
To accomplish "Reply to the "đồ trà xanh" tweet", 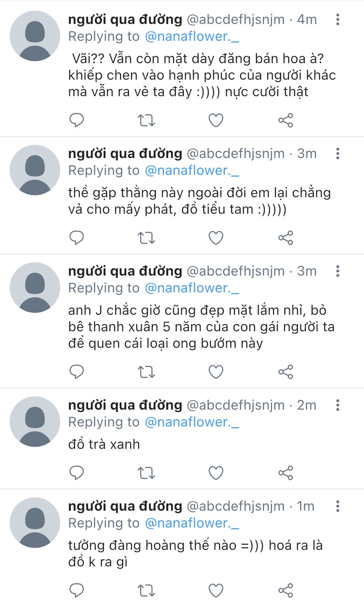I will (77, 473).
